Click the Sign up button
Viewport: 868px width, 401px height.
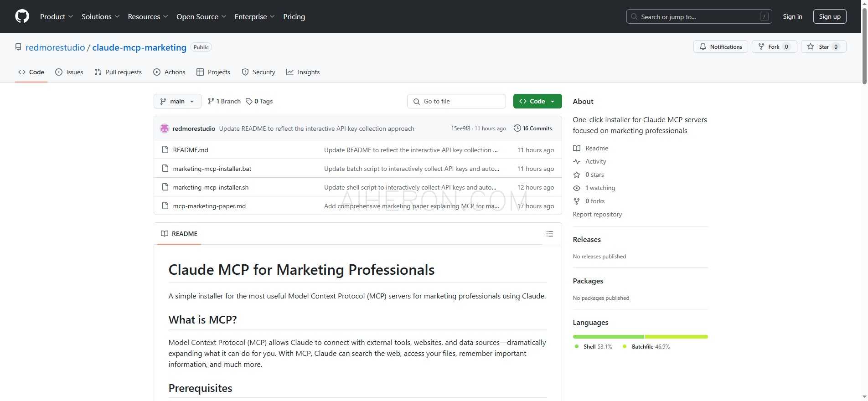830,16
